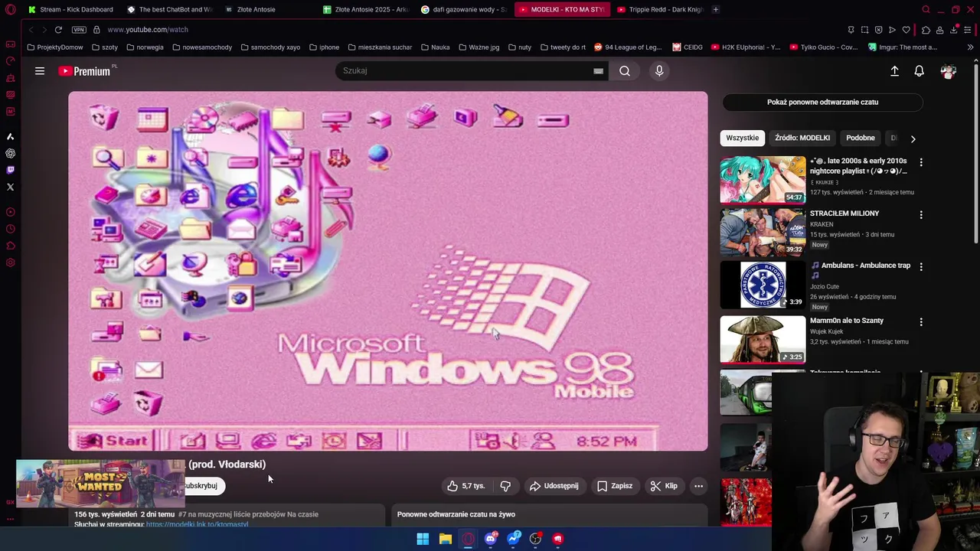The height and width of the screenshot is (551, 980).
Task: Click the magnifier search button
Action: click(625, 71)
